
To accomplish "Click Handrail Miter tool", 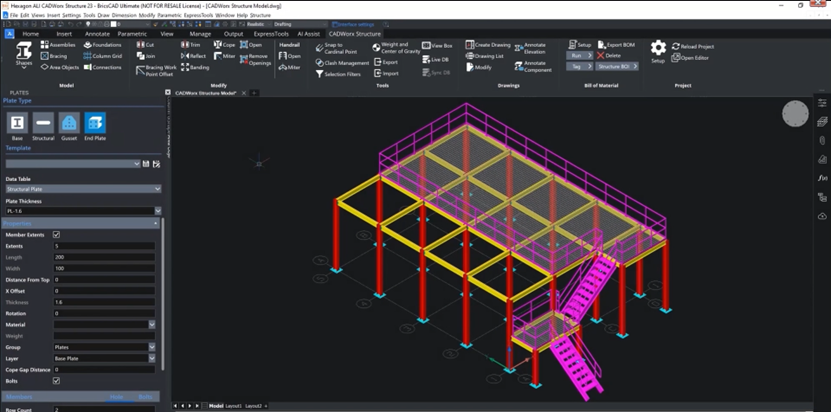I will click(x=290, y=67).
